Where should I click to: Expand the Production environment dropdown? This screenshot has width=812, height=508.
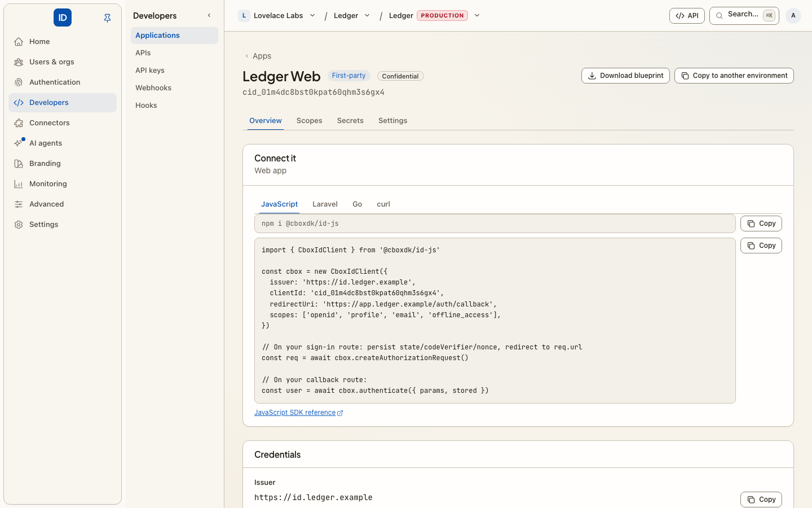(477, 16)
